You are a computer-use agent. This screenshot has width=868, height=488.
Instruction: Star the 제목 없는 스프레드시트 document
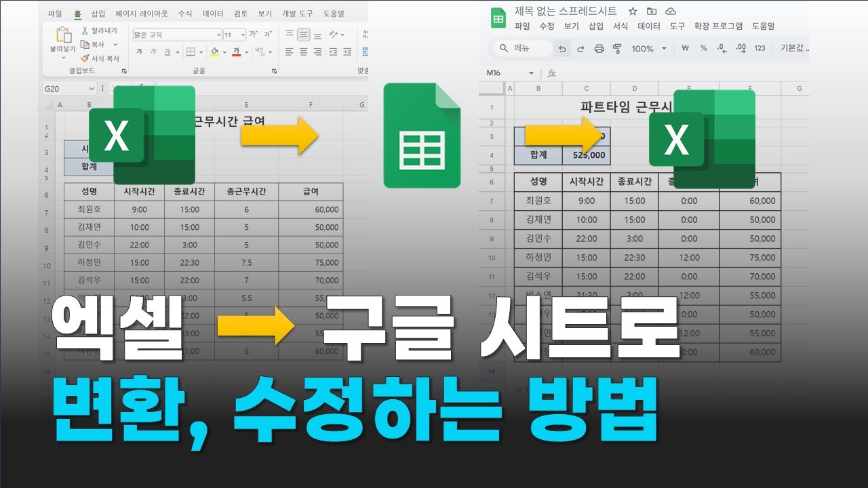click(x=632, y=11)
